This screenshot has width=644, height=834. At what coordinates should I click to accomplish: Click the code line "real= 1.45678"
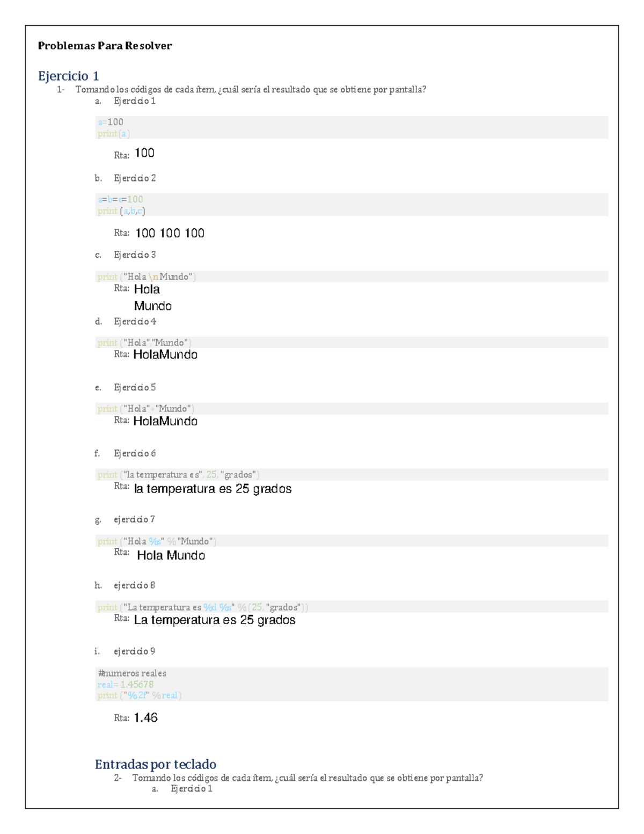[x=126, y=684]
